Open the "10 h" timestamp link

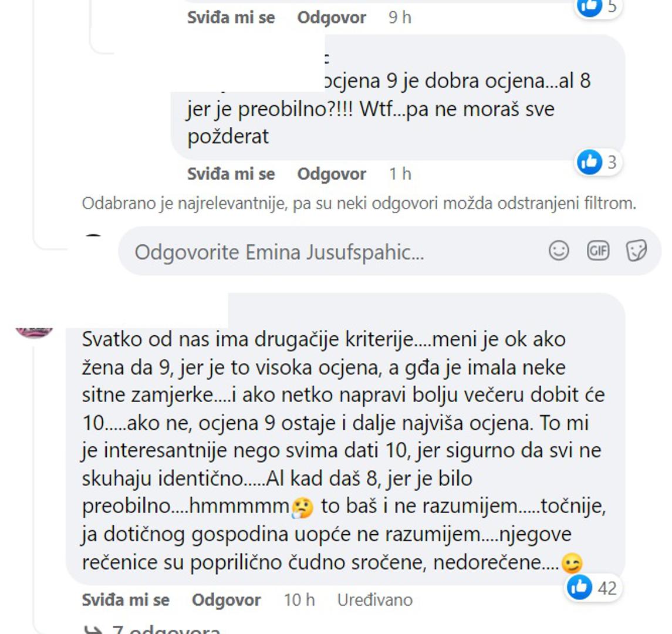coord(299,600)
